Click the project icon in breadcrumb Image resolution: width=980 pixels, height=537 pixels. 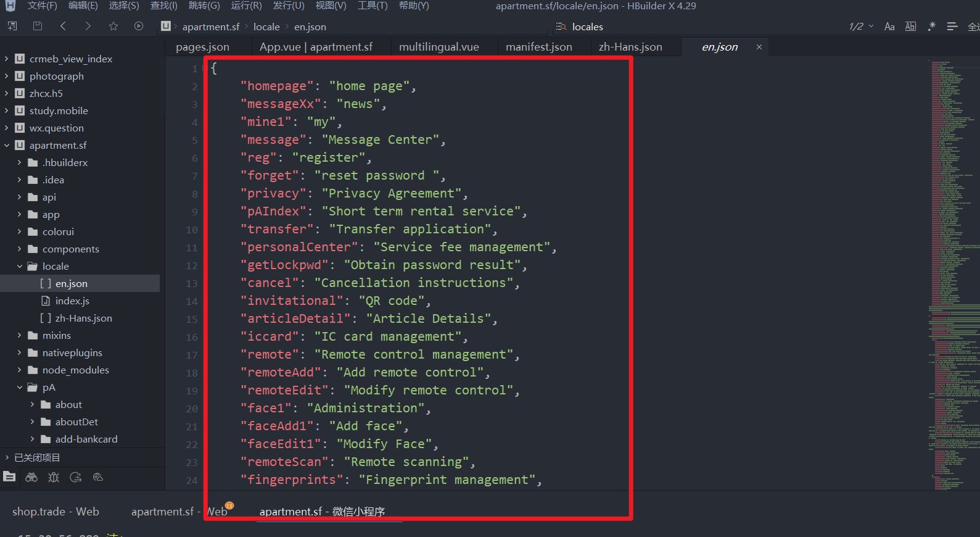tap(165, 26)
